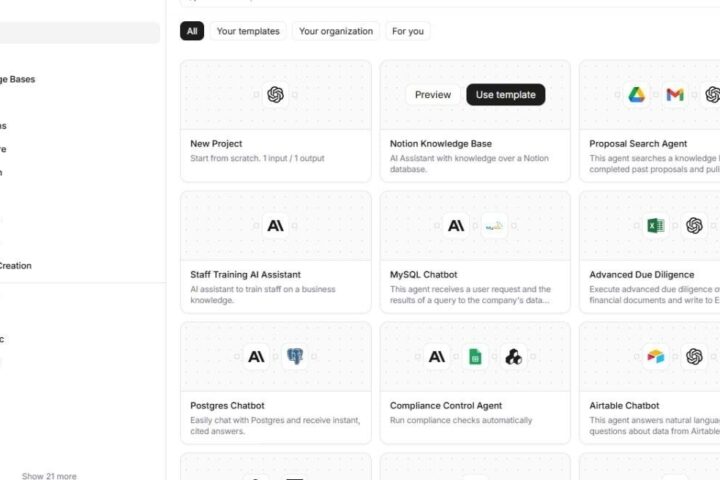
Task: Click the OpenAI icon in Airtable Chatbot card
Action: [x=694, y=356]
